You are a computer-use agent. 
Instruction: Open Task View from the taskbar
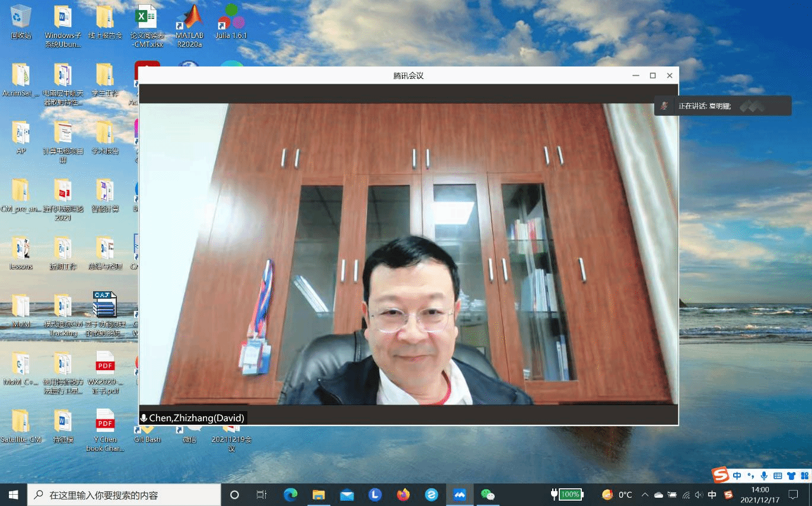pos(261,494)
